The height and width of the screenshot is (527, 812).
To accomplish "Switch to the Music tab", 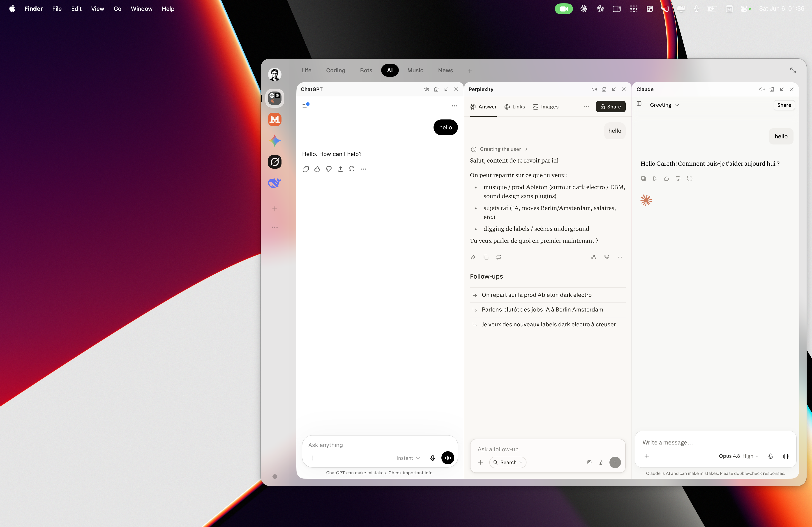I will (415, 70).
